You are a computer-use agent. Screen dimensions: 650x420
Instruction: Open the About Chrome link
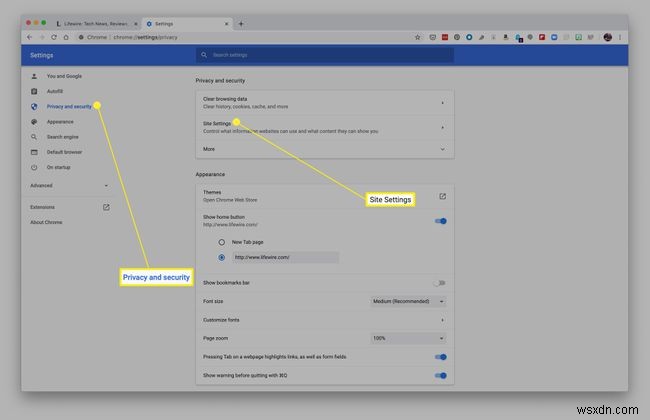[46, 222]
